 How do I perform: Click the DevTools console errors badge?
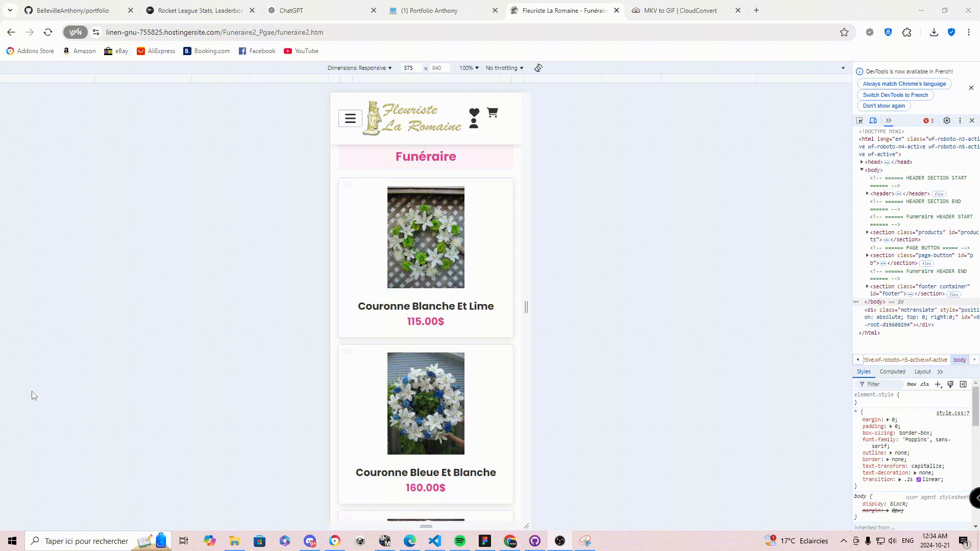point(928,120)
